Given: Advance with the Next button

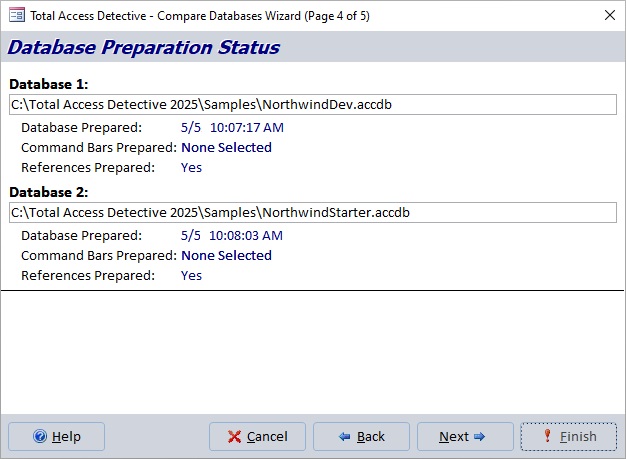Looking at the screenshot, I should 465,436.
